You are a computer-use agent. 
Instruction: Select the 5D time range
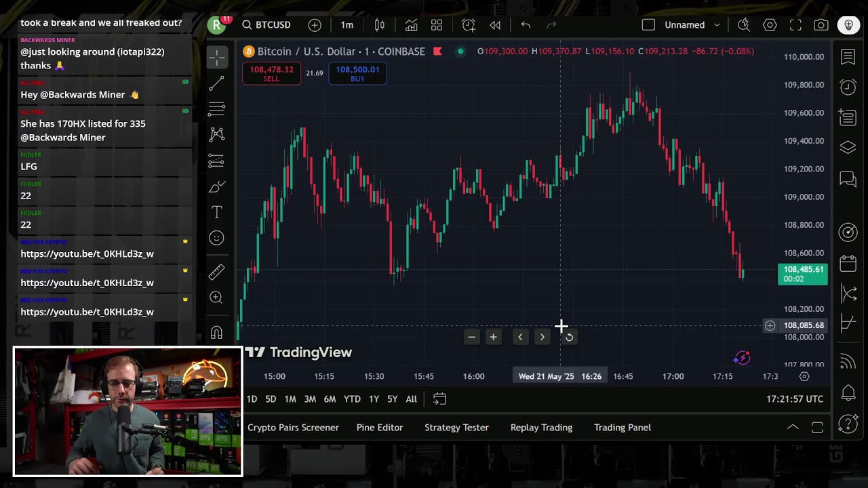point(271,399)
